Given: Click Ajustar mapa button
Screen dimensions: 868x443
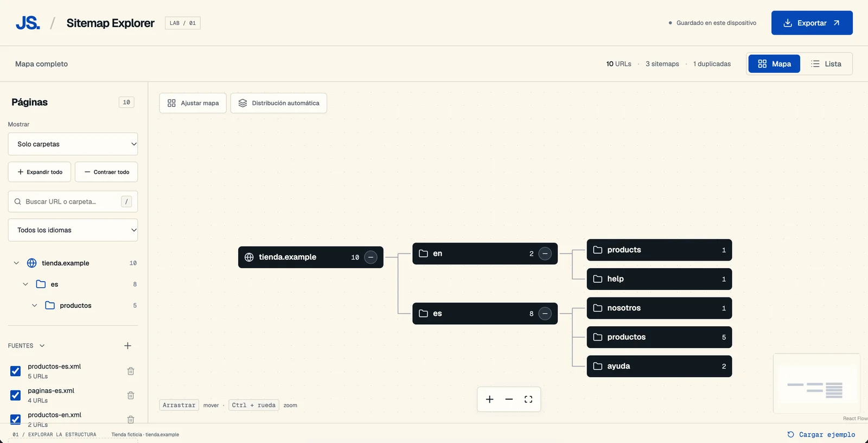Looking at the screenshot, I should coord(193,103).
